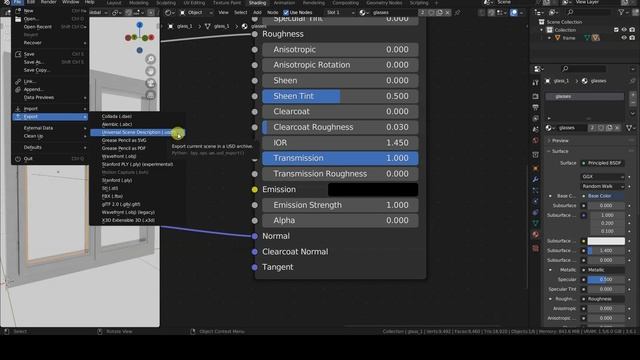640x360 pixels.
Task: Open the Random Walk subsurface method dropdown
Action: coord(602,187)
